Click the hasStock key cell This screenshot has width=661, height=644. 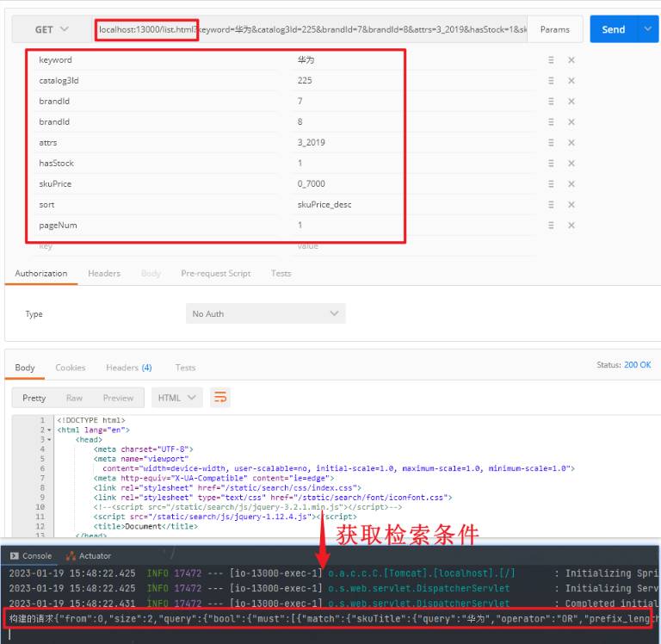155,164
